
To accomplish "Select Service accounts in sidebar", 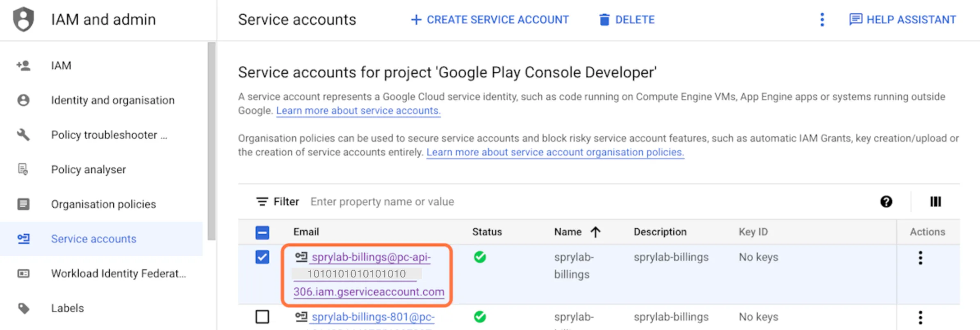I will pos(101,239).
